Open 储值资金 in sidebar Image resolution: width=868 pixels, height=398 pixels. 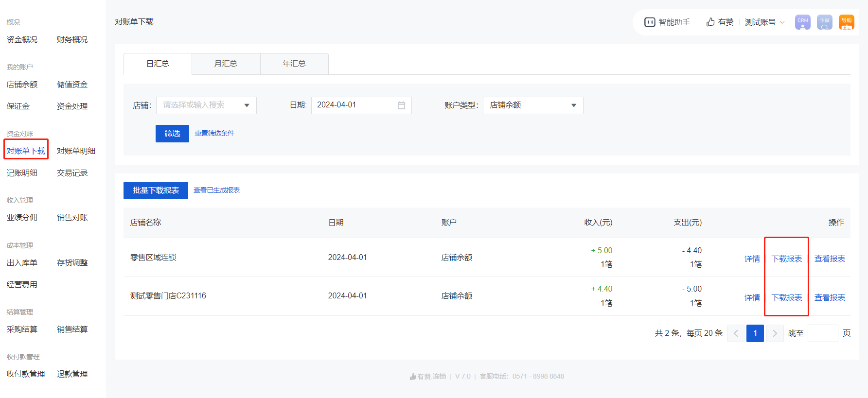72,85
